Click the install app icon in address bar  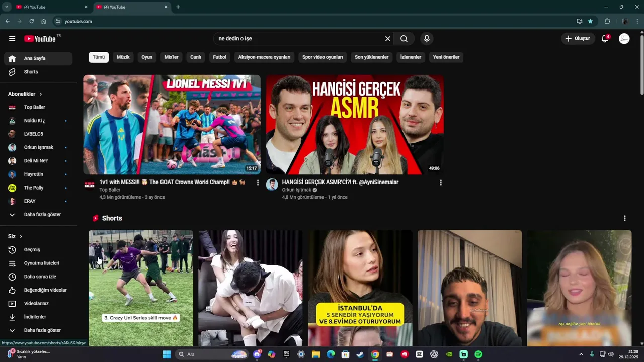coord(579,21)
